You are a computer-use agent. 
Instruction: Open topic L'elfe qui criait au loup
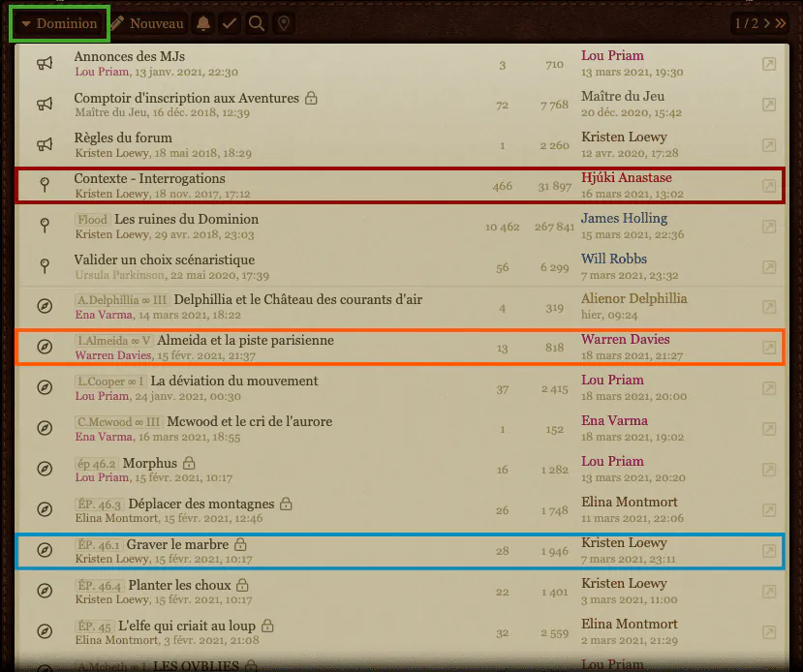187,626
